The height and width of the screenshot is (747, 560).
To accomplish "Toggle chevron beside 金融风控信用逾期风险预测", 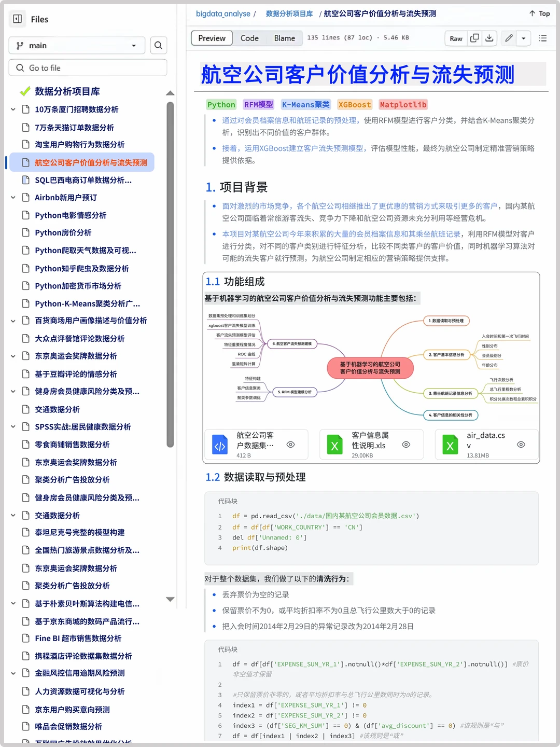I will [13, 673].
